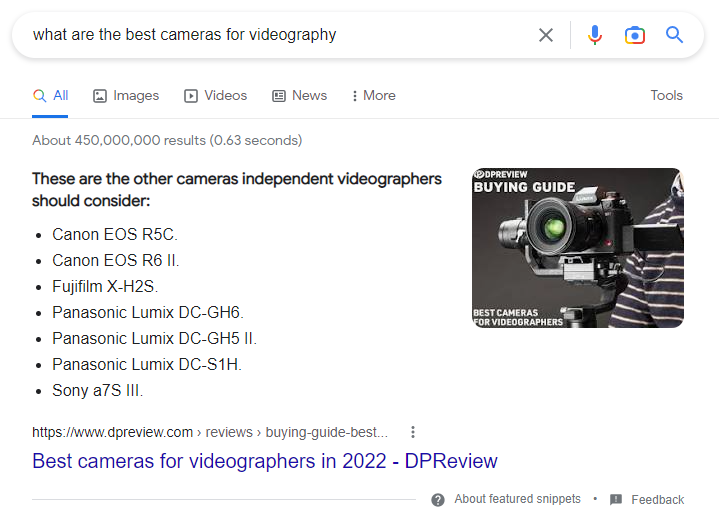Click the question mark help icon

click(x=438, y=500)
